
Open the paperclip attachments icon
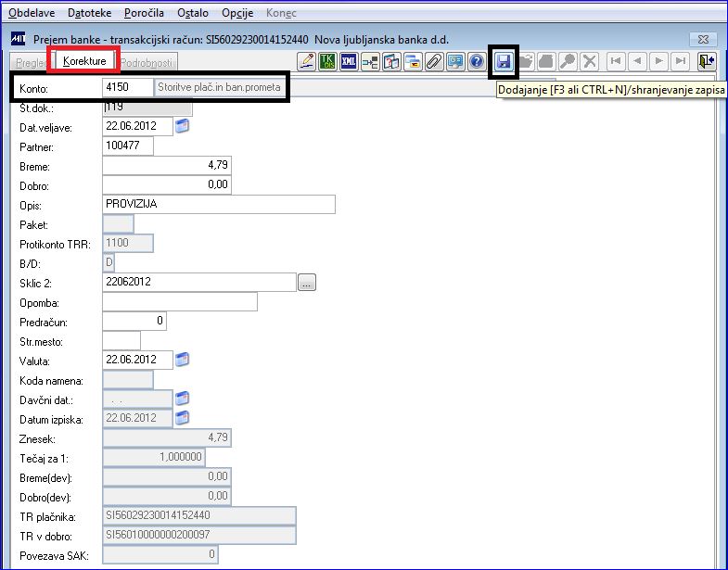(x=434, y=62)
